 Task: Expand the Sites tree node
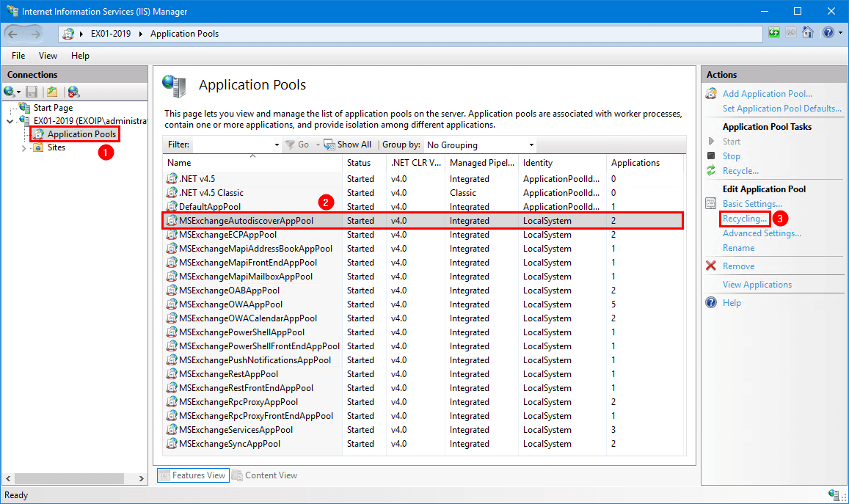[23, 147]
